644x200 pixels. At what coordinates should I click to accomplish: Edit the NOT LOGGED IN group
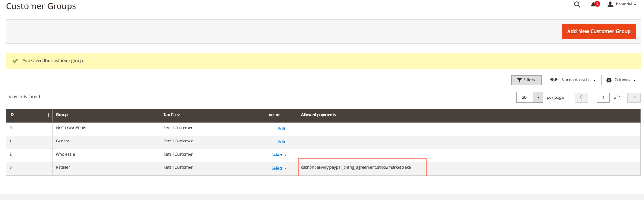(x=281, y=129)
